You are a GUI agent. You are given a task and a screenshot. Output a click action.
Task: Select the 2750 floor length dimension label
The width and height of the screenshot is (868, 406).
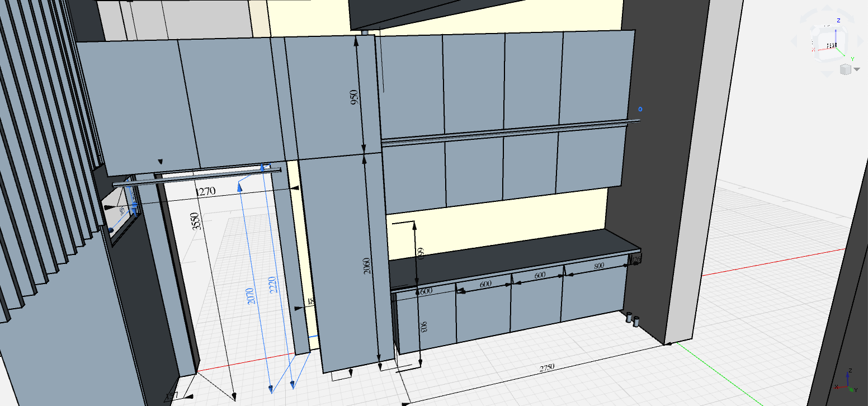[546, 367]
